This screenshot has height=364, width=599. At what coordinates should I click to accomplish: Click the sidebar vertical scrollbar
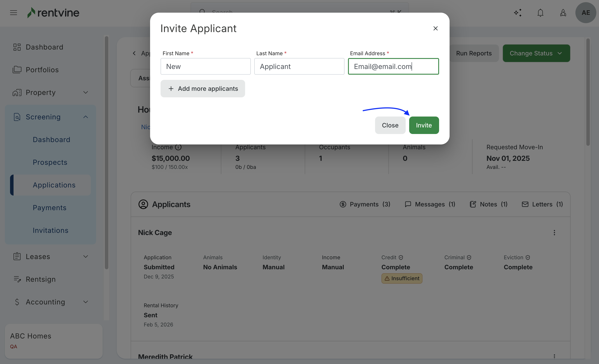(106, 153)
